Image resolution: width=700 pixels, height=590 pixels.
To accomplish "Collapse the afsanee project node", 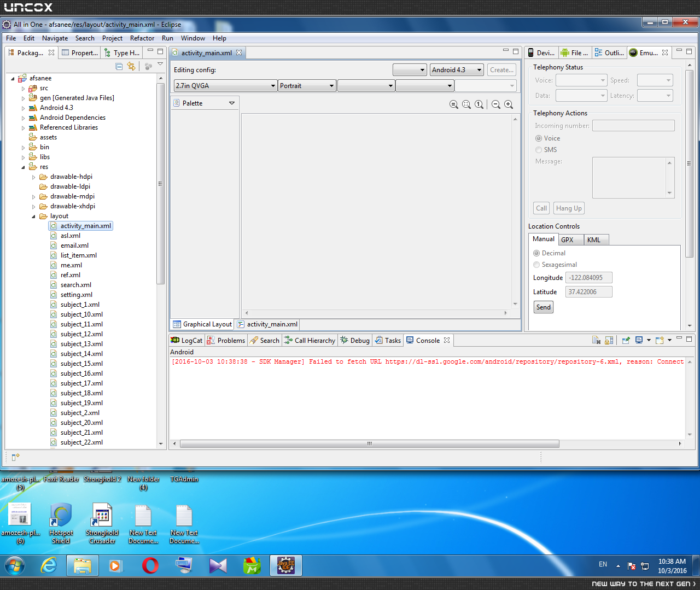I will [13, 78].
